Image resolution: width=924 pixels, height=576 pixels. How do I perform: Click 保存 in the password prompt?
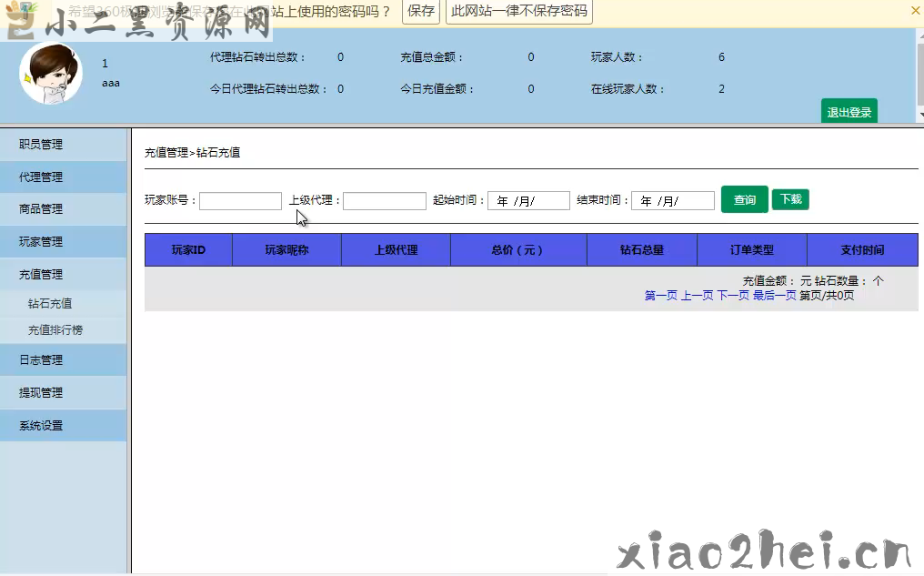coord(421,11)
